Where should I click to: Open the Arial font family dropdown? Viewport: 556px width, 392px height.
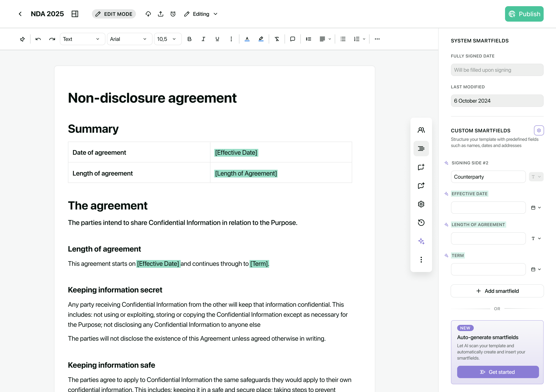(129, 39)
